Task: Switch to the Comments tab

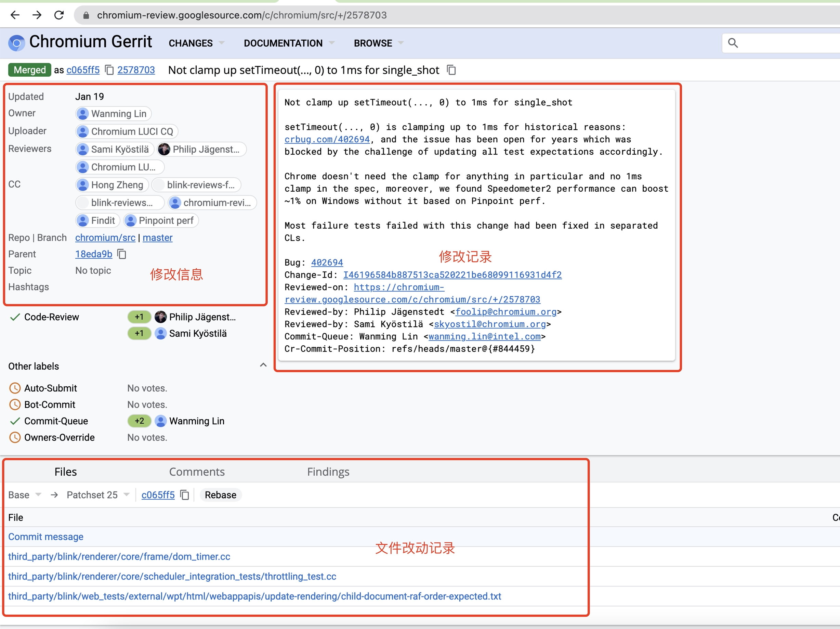Action: tap(197, 472)
